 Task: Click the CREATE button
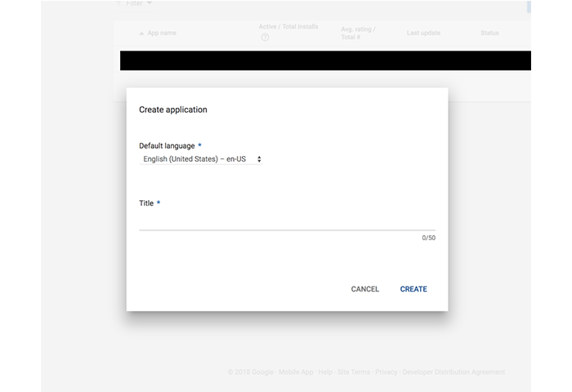[x=413, y=289]
